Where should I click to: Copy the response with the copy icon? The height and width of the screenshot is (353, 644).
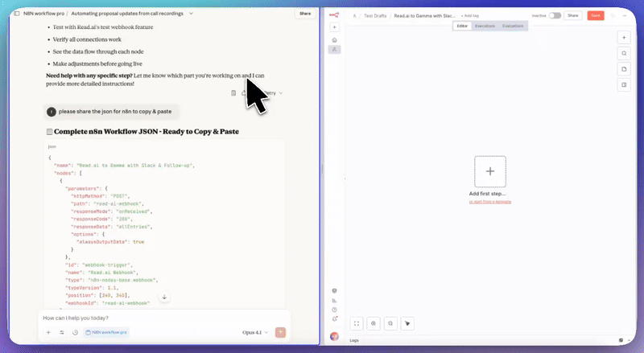(x=233, y=93)
